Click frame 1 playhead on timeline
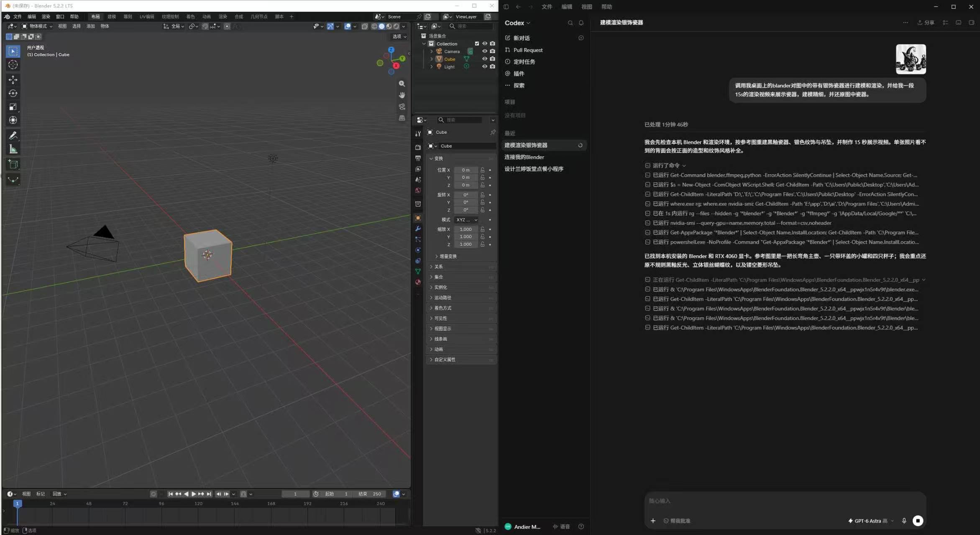This screenshot has height=535, width=980. 17,504
